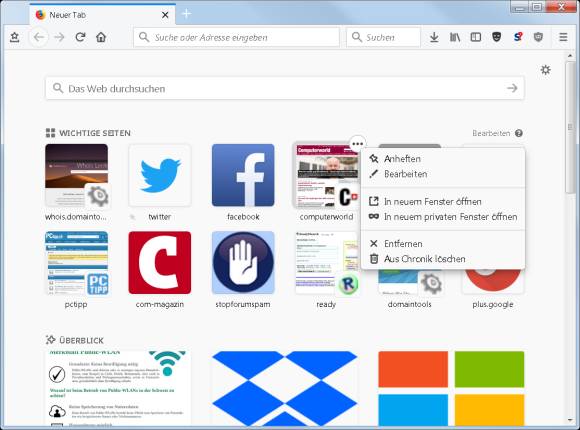Viewport: 580px width, 430px height.
Task: Click the three-dot menu on computerworld tile
Action: click(357, 144)
